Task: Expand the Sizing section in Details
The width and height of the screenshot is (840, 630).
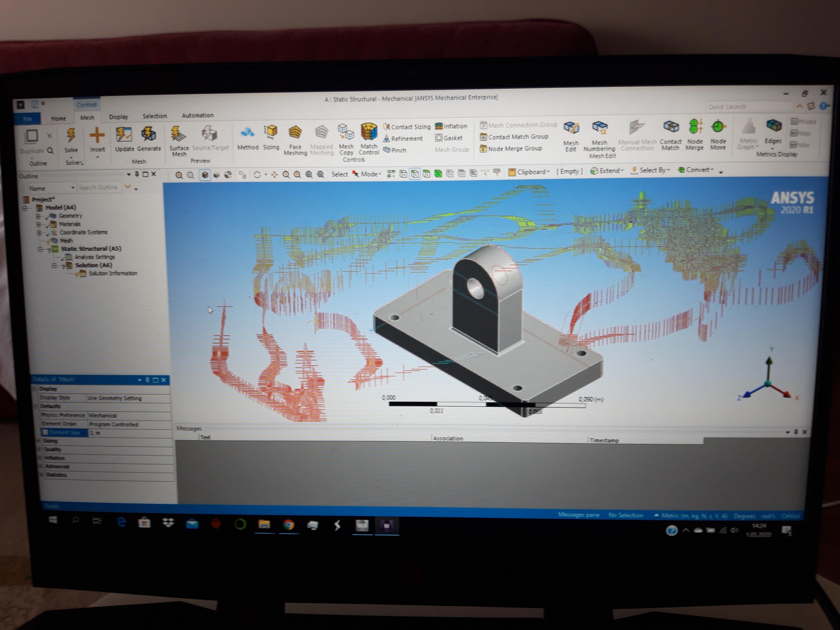Action: point(39,441)
